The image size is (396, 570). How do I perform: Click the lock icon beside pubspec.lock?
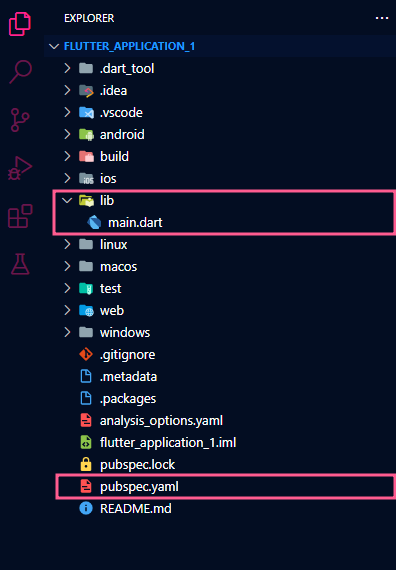tap(86, 464)
